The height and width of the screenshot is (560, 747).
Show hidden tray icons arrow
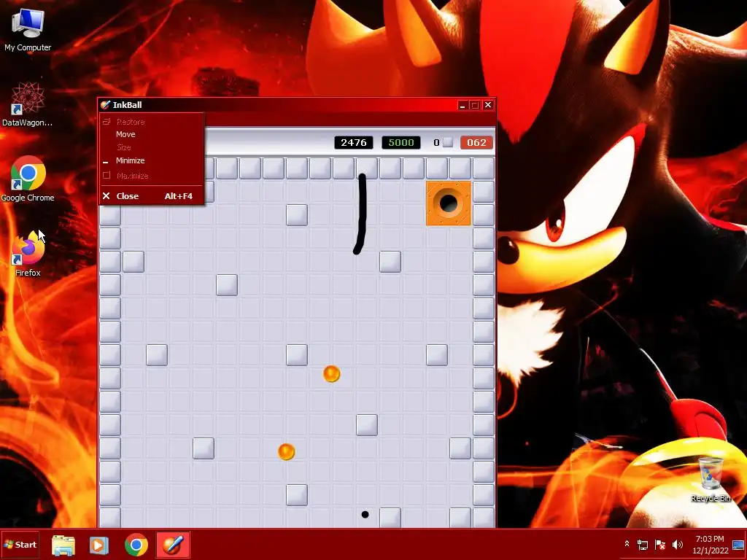coord(627,544)
